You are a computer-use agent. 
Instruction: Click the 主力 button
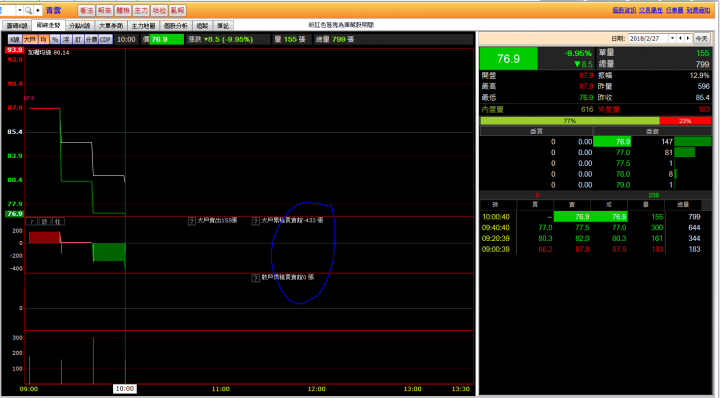[141, 10]
